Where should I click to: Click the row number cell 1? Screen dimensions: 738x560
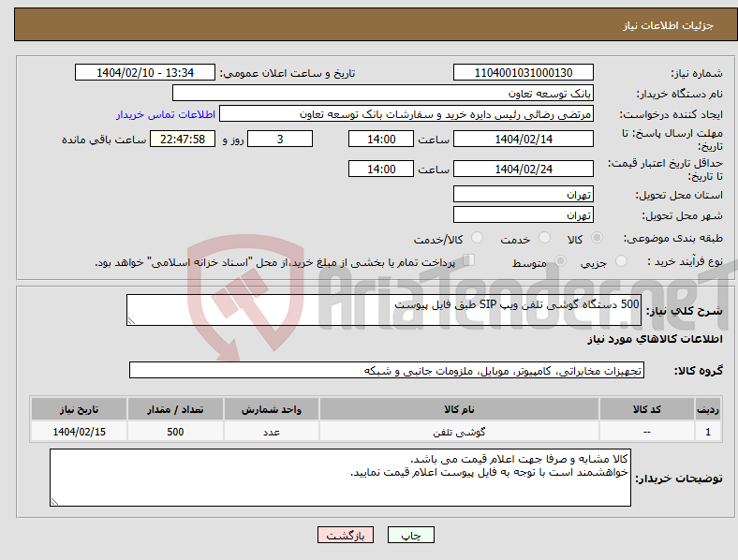pyautogui.click(x=708, y=432)
